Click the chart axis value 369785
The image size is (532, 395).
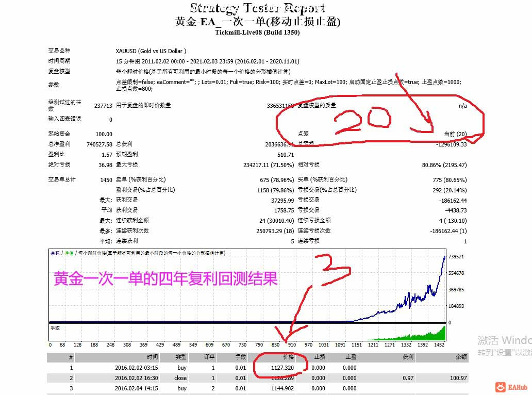[x=456, y=289]
